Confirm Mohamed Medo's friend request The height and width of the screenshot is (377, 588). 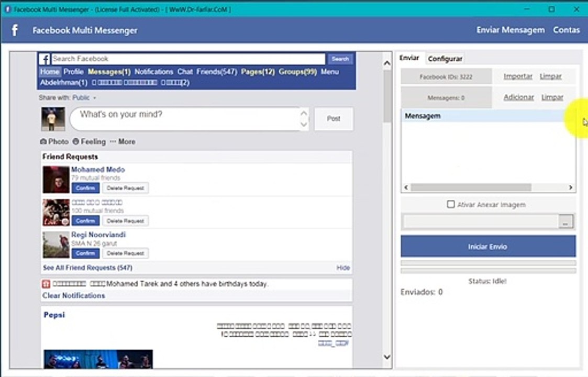85,188
